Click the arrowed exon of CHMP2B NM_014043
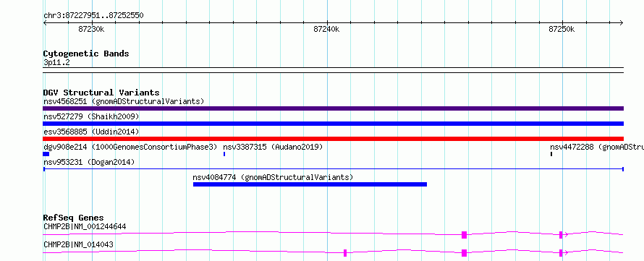 [x=561, y=253]
